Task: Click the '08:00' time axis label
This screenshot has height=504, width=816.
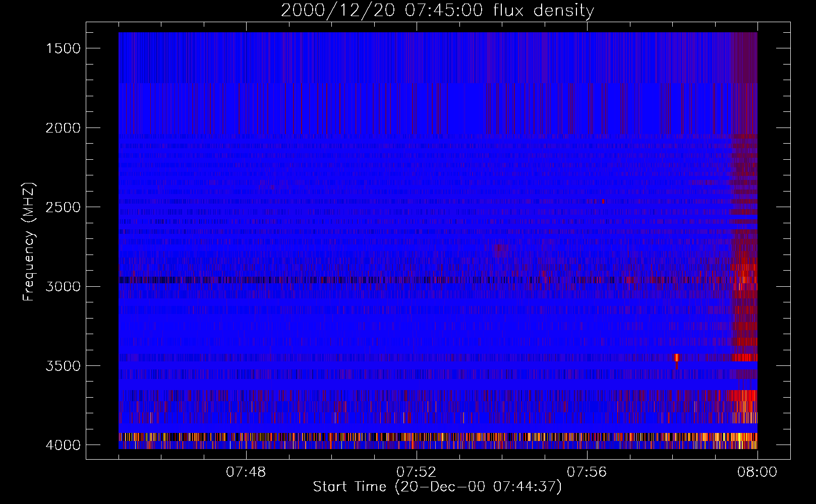Action: (757, 472)
